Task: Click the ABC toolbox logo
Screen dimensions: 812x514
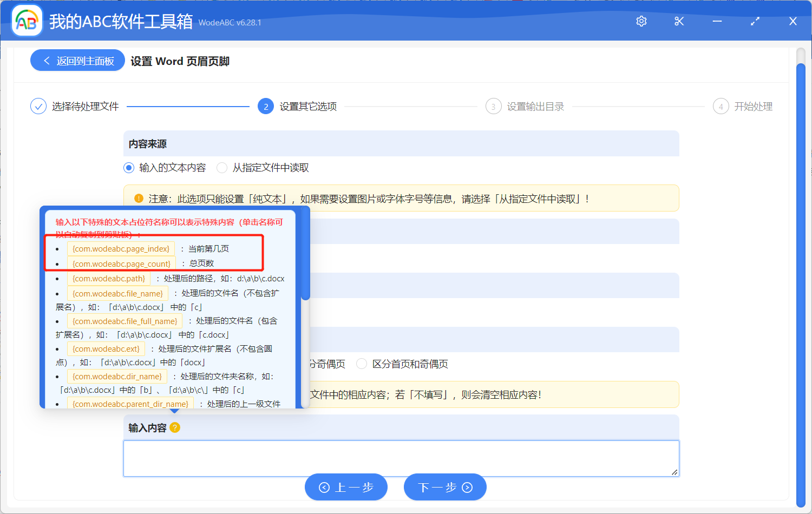Action: 27,20
